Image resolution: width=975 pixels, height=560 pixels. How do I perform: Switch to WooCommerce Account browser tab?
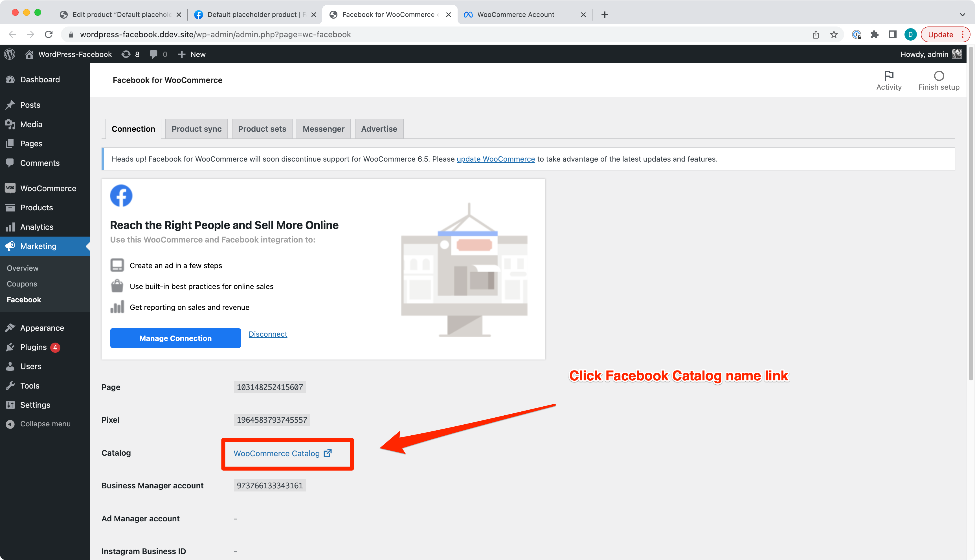tap(524, 15)
